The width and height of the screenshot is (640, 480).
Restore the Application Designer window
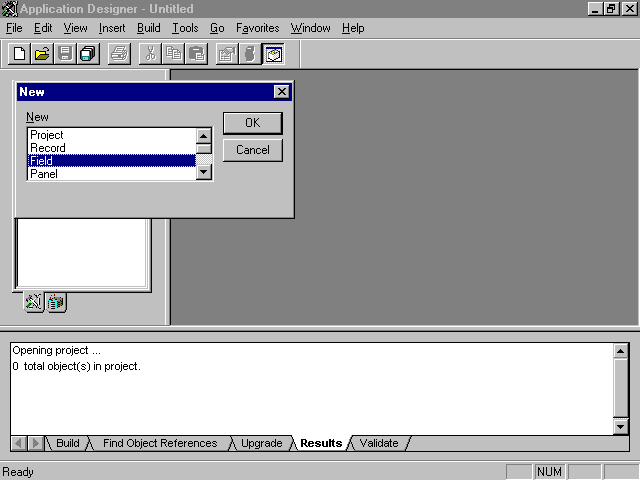611,9
